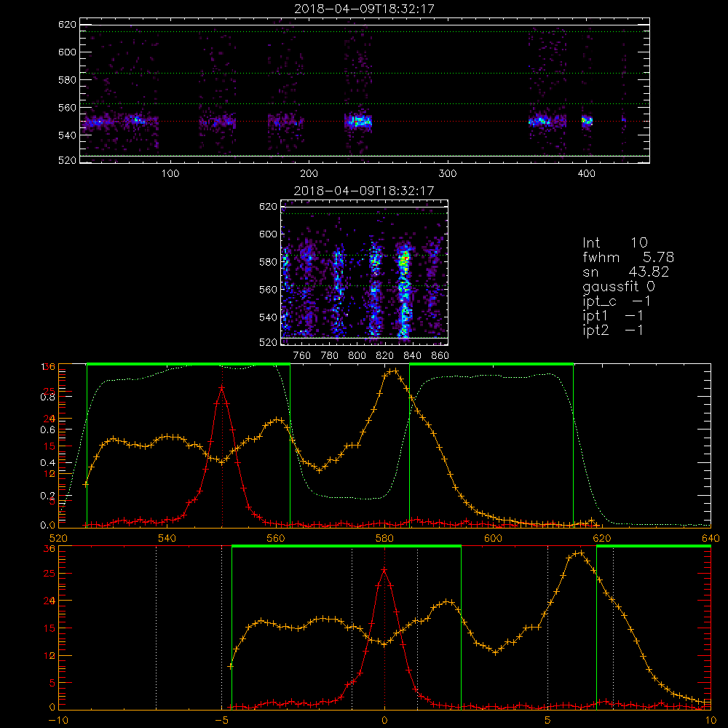The width and height of the screenshot is (728, 728).
Task: Click x-axis label 400 on top image strip
Action: point(586,174)
